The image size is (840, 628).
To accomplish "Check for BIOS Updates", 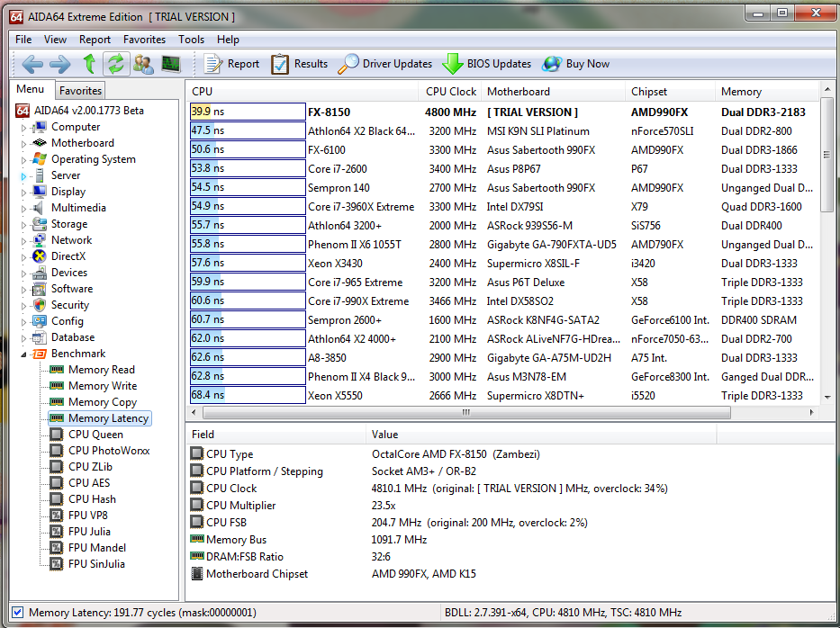I will pos(486,64).
